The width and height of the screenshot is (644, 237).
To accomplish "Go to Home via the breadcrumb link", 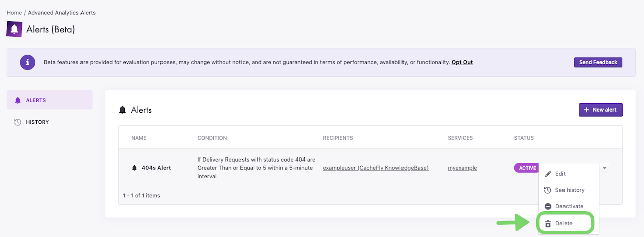I will click(x=14, y=13).
